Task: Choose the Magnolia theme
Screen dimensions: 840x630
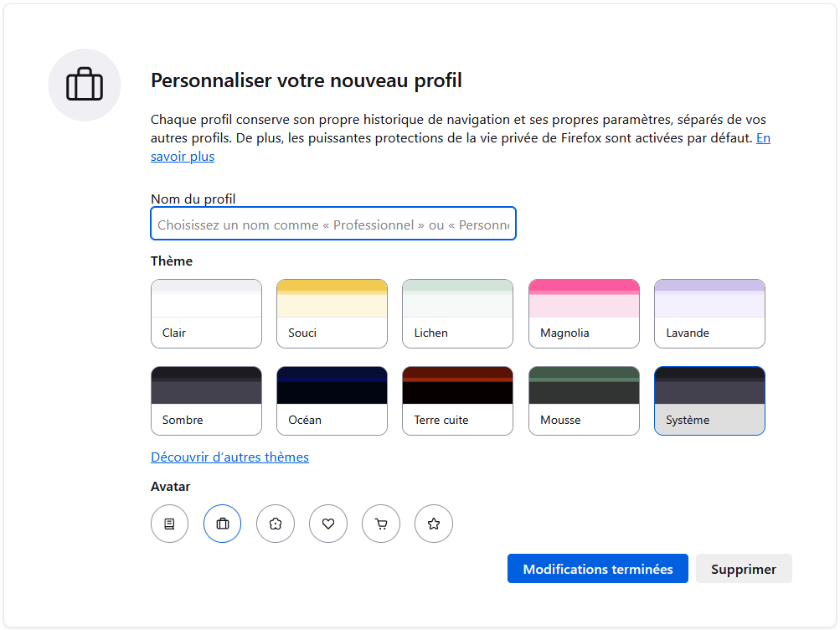Action: 583,313
